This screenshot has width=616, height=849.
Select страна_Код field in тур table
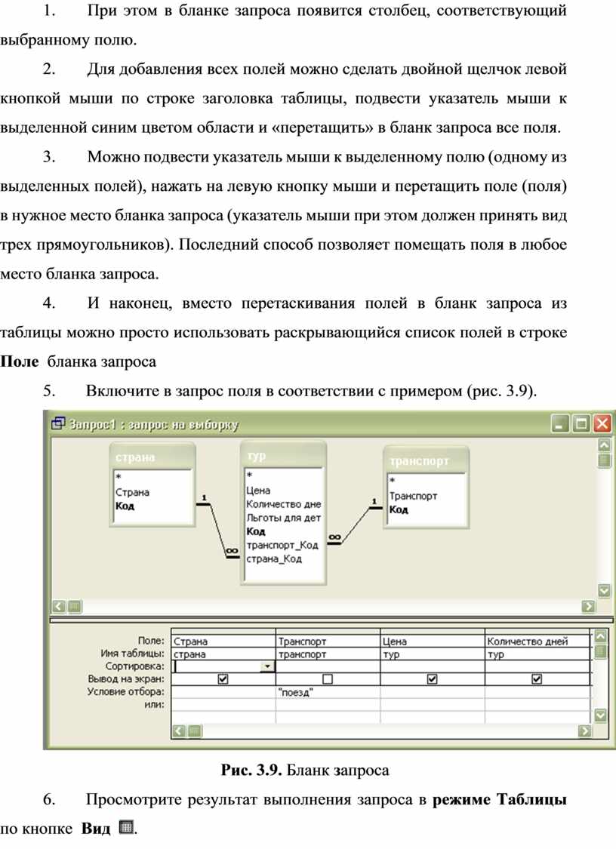(x=273, y=558)
